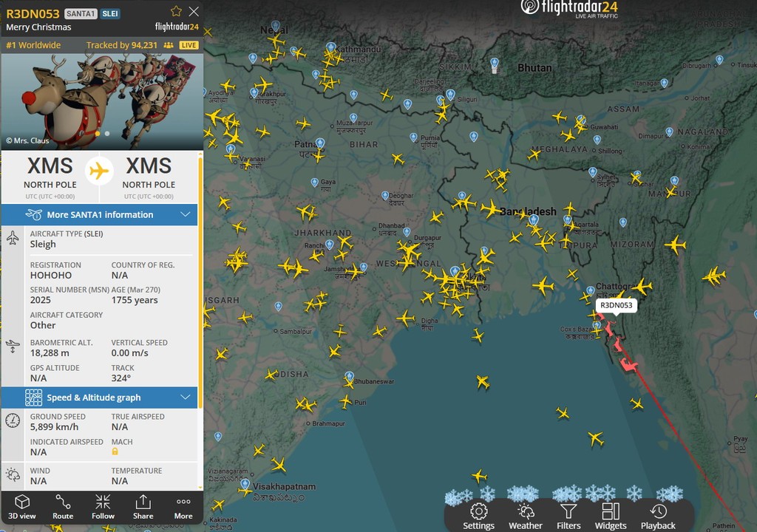757x532 pixels.
Task: Open flight Filters
Action: click(x=568, y=516)
